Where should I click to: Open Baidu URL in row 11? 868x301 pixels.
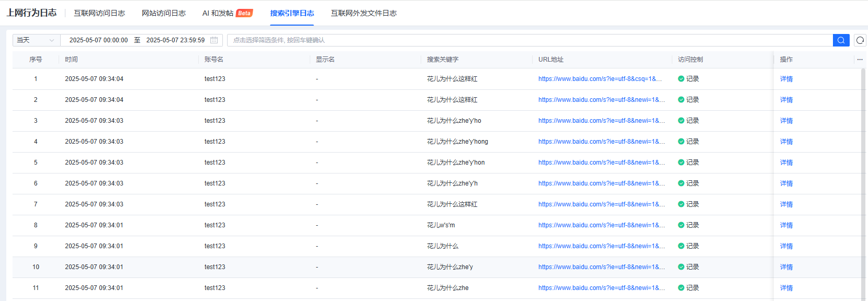[x=602, y=288]
